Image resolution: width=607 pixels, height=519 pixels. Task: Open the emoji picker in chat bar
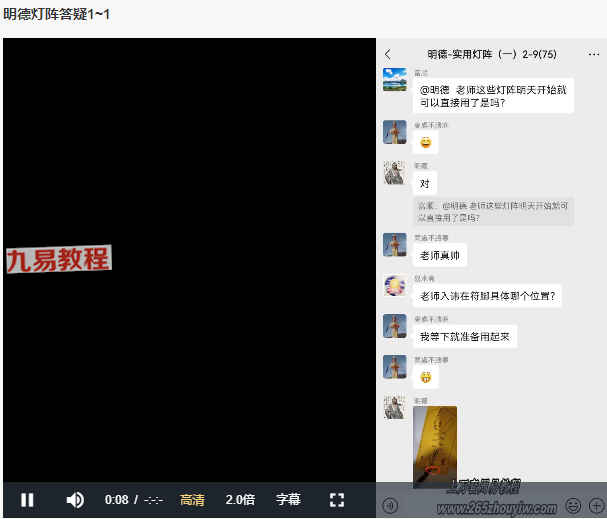pos(573,505)
